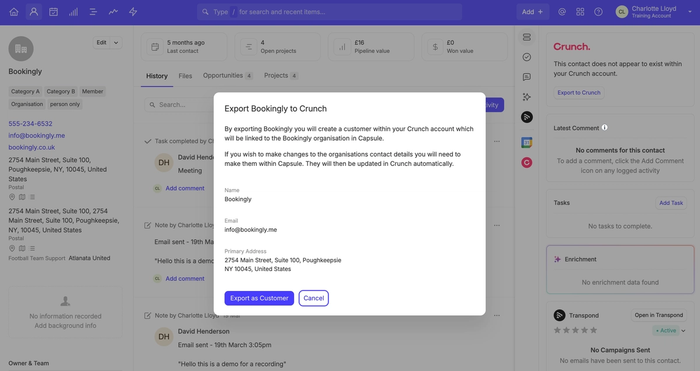Call phone number 555-234-6532

click(x=30, y=124)
